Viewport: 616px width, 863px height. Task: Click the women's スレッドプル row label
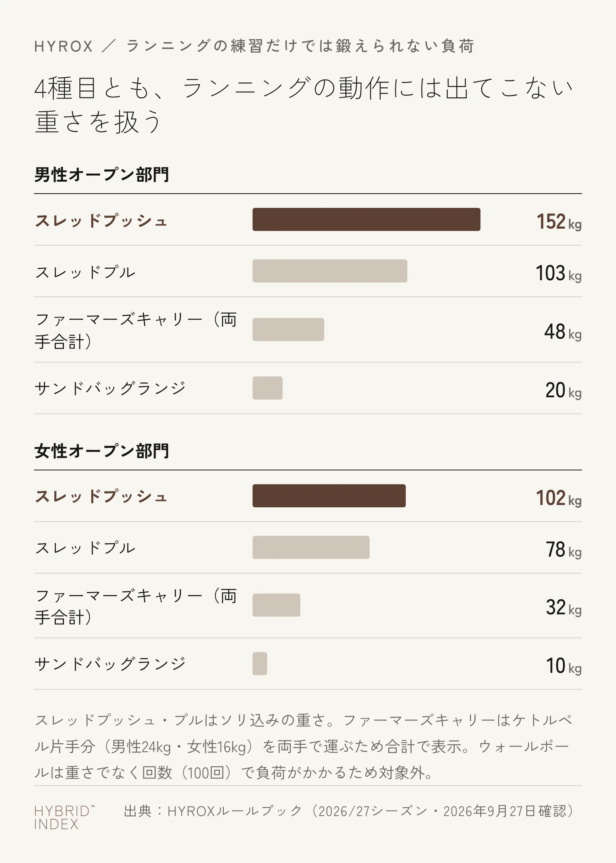pyautogui.click(x=85, y=547)
